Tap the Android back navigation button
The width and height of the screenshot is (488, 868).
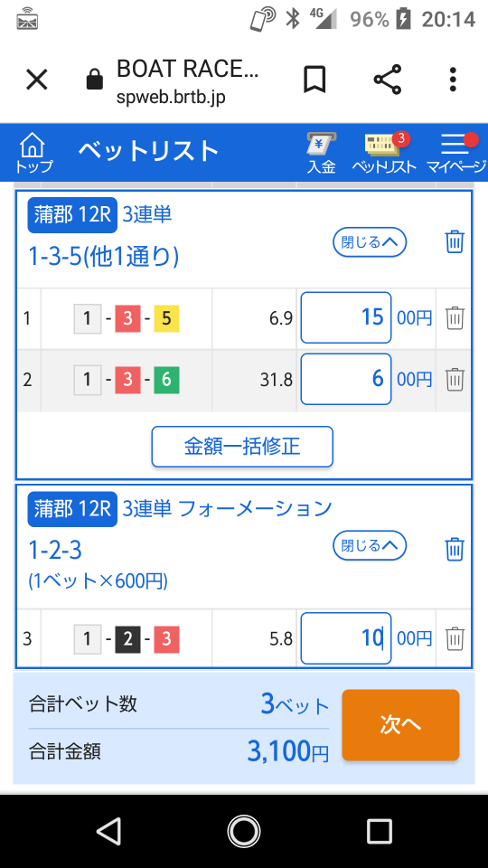[108, 831]
